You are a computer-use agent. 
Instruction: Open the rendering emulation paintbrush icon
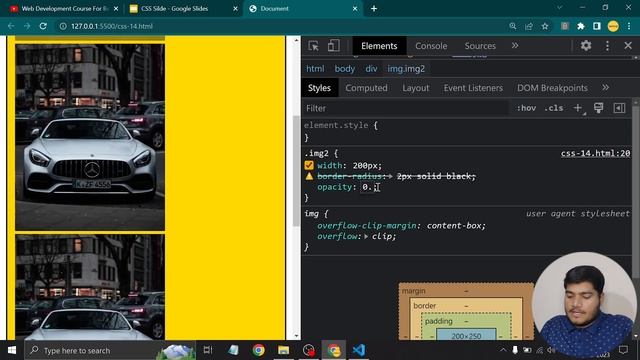pos(598,108)
